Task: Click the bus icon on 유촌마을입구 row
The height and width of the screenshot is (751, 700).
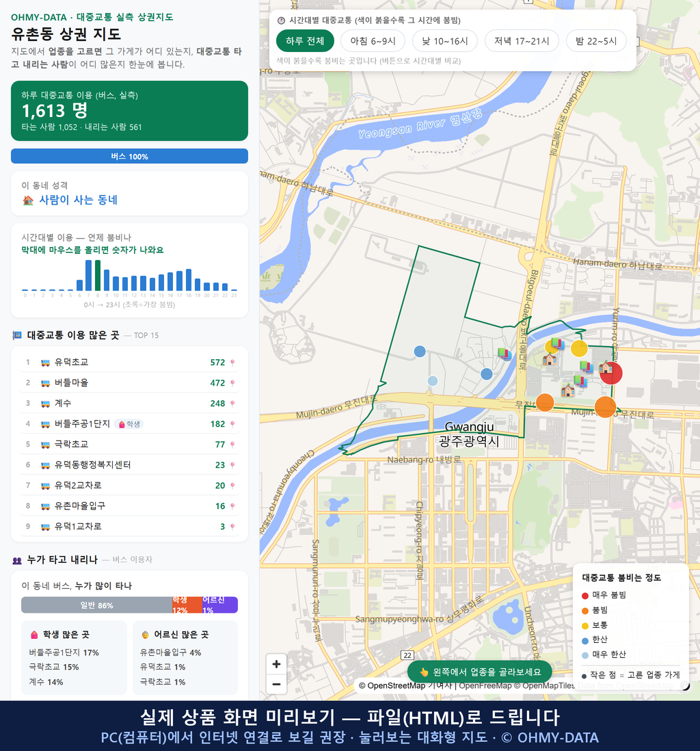Action: point(46,506)
